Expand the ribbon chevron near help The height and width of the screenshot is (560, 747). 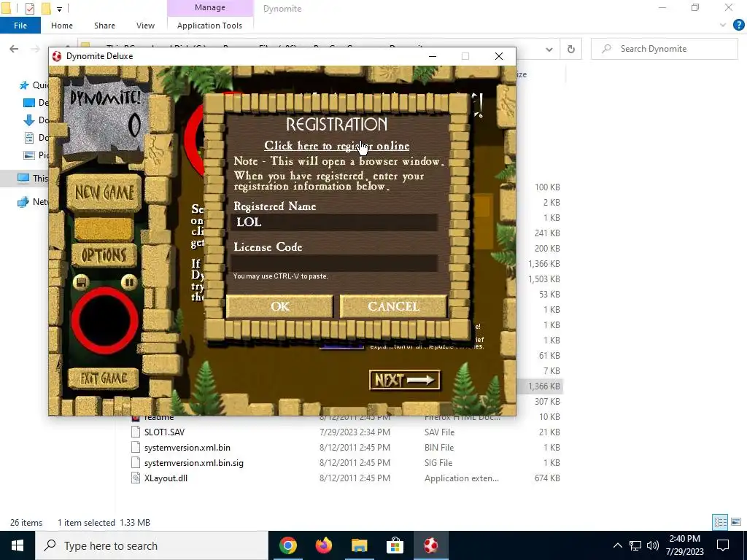click(x=723, y=26)
